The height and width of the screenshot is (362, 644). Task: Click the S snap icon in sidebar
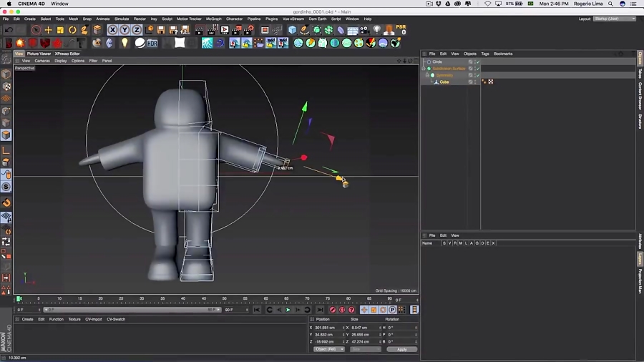pyautogui.click(x=6, y=187)
